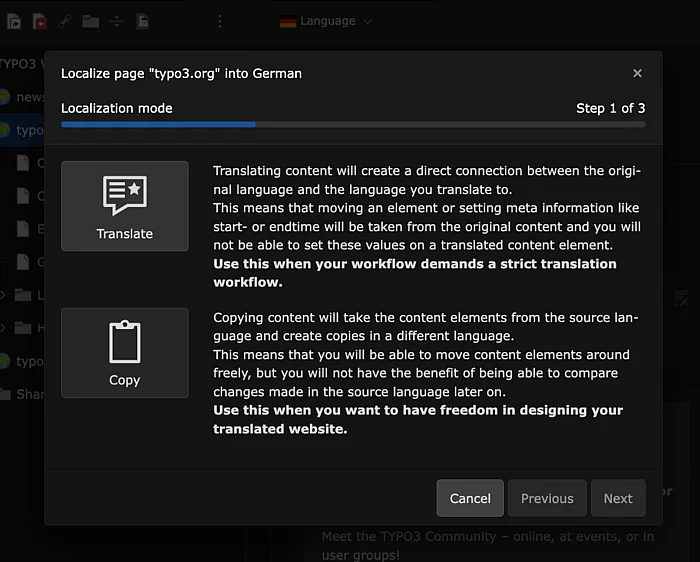The height and width of the screenshot is (562, 700).
Task: Click the 'Step 1 of 3' indicator
Action: point(610,108)
